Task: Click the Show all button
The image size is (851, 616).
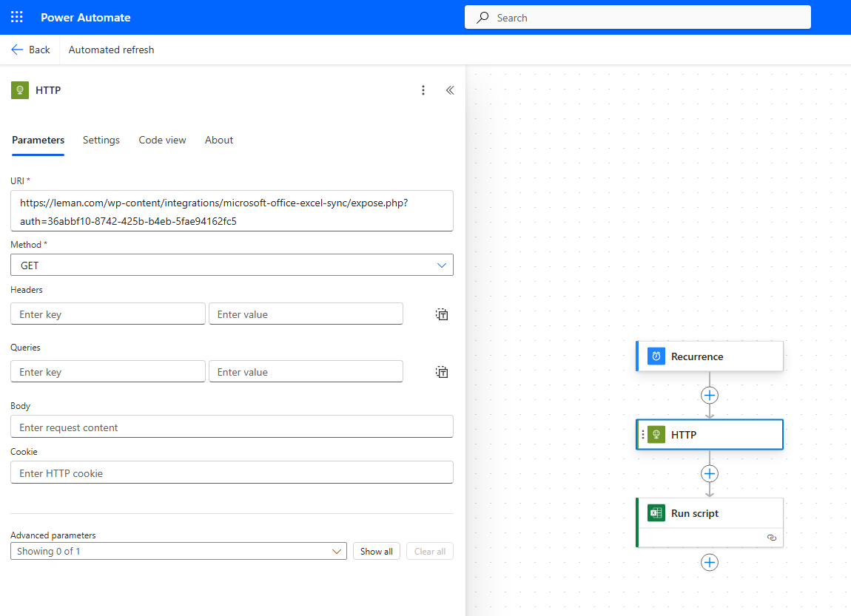Action: click(x=376, y=551)
